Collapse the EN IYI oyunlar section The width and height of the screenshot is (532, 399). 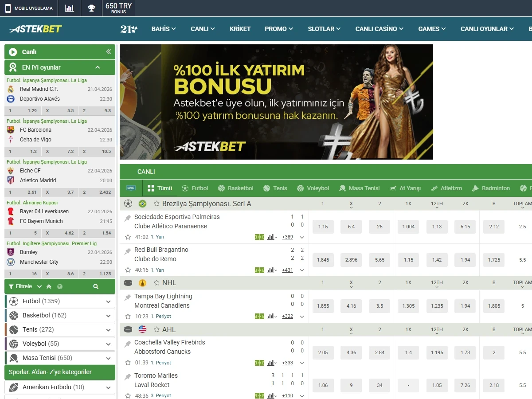[98, 67]
